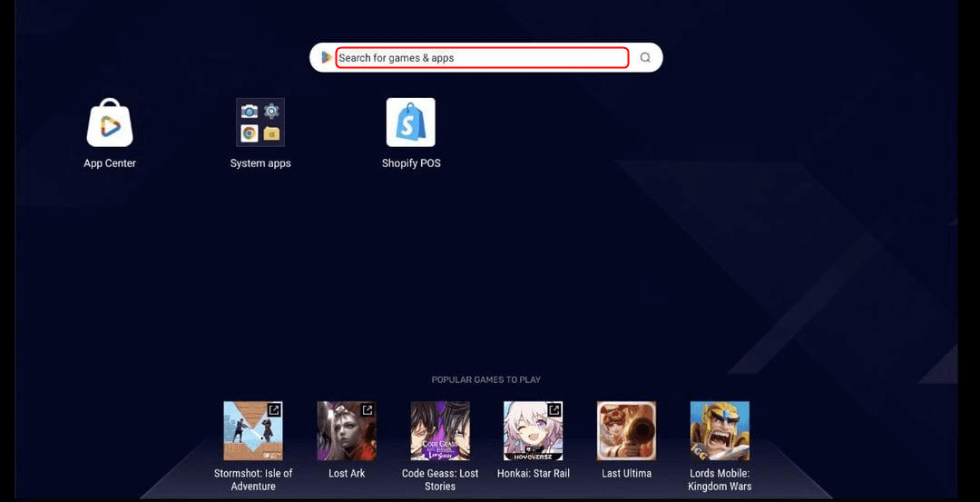Image resolution: width=980 pixels, height=502 pixels.
Task: Click the external-link badge on Honkai: Star Rail
Action: coord(554,410)
